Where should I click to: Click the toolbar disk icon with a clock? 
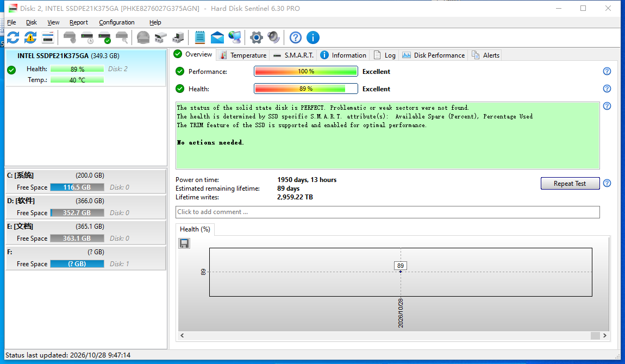[87, 38]
